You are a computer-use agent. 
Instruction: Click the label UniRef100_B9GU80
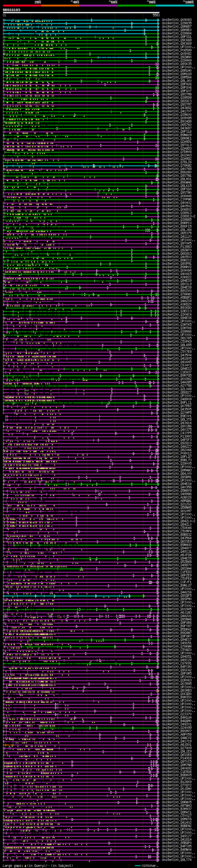pos(177,172)
